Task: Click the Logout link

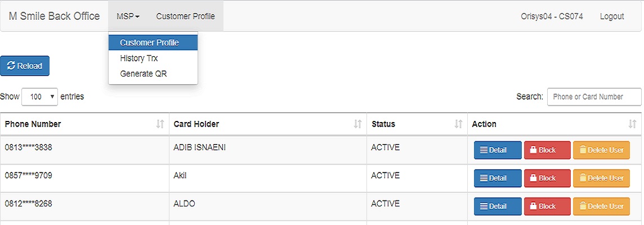Action: point(612,16)
